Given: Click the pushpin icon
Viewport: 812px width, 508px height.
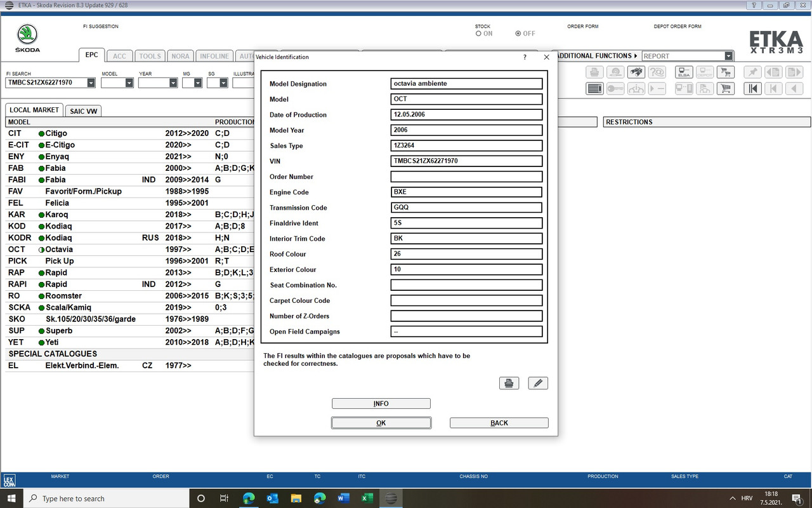Looking at the screenshot, I should [x=752, y=72].
